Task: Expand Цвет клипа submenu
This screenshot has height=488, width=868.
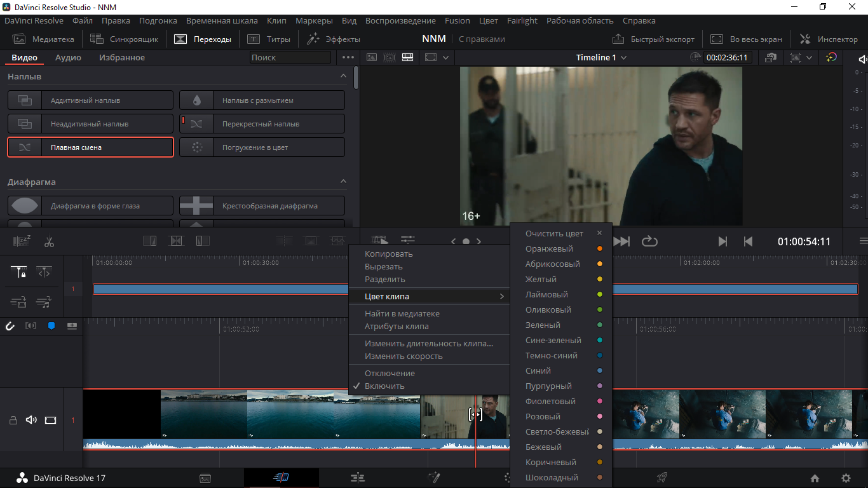Action: tap(430, 297)
